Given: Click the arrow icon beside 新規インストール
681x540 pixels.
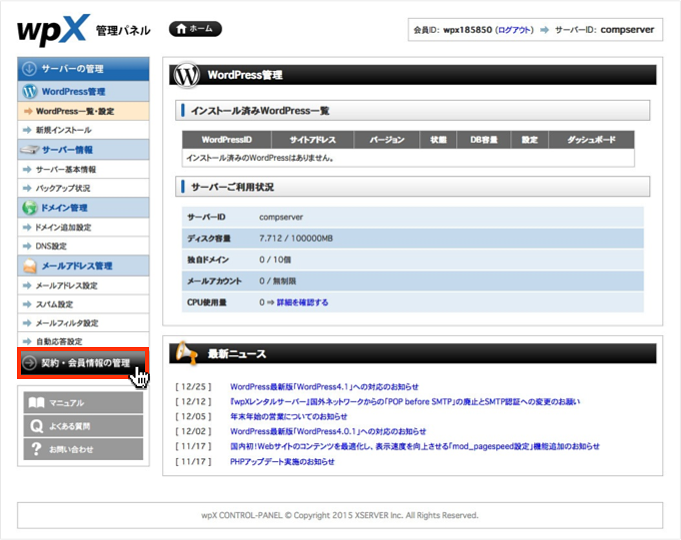Looking at the screenshot, I should (x=28, y=130).
